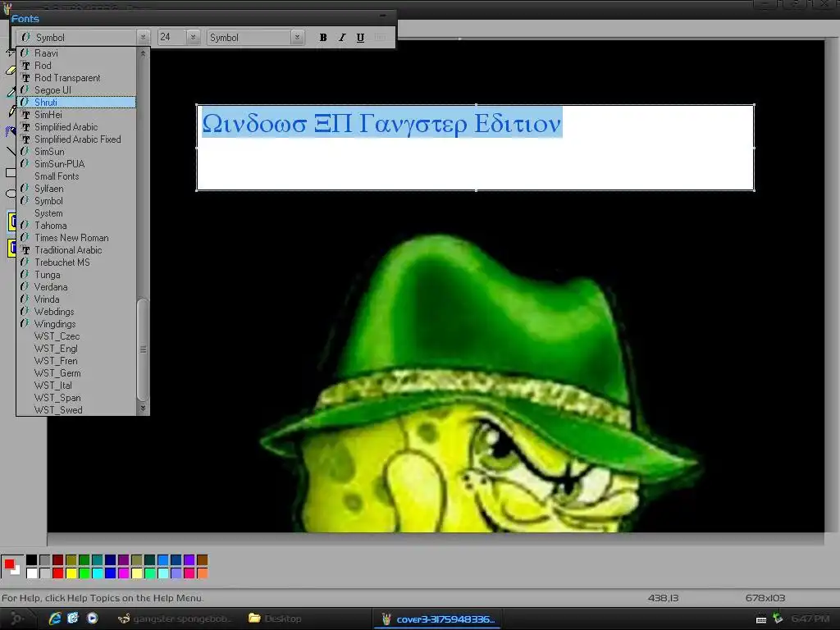Choose SimSun from the font list
Viewport: 840px width, 630px height.
tap(76, 152)
